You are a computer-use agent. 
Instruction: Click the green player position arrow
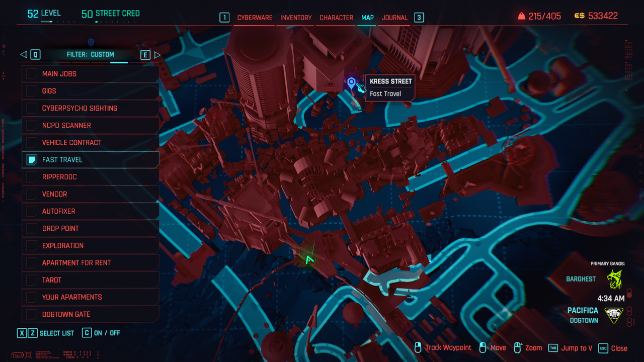click(308, 260)
